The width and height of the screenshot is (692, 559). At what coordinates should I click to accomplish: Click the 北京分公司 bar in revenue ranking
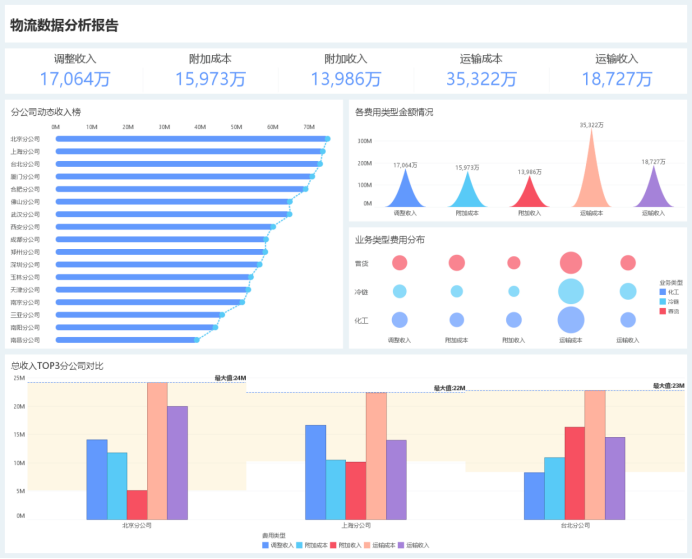190,139
